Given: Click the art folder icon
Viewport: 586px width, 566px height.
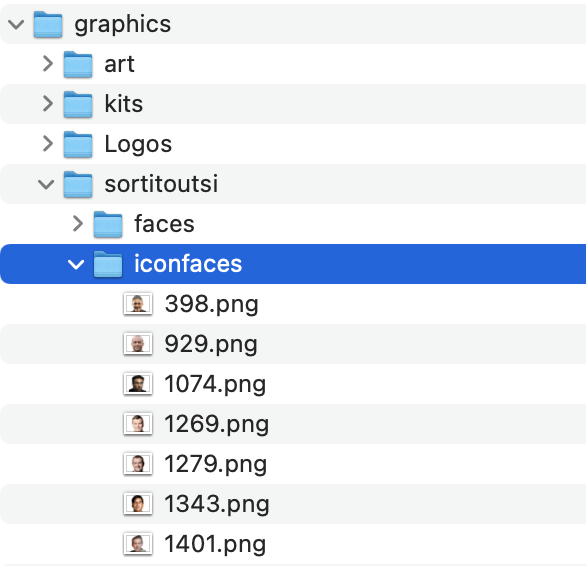Looking at the screenshot, I should point(78,64).
